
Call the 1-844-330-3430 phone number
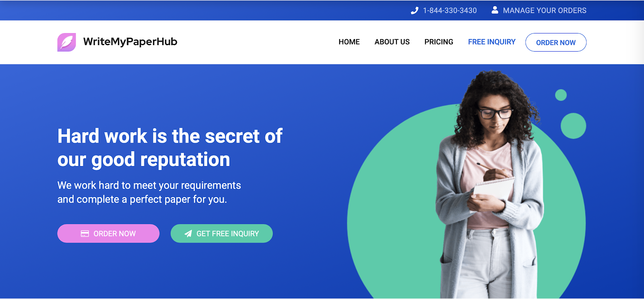[450, 10]
